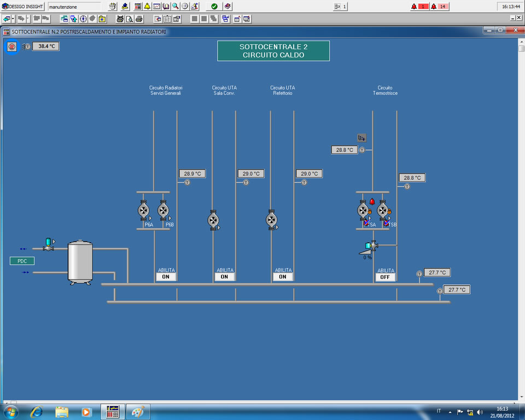The image size is (525, 420).
Task: Click the new window icon with red mark
Action: (x=237, y=19)
